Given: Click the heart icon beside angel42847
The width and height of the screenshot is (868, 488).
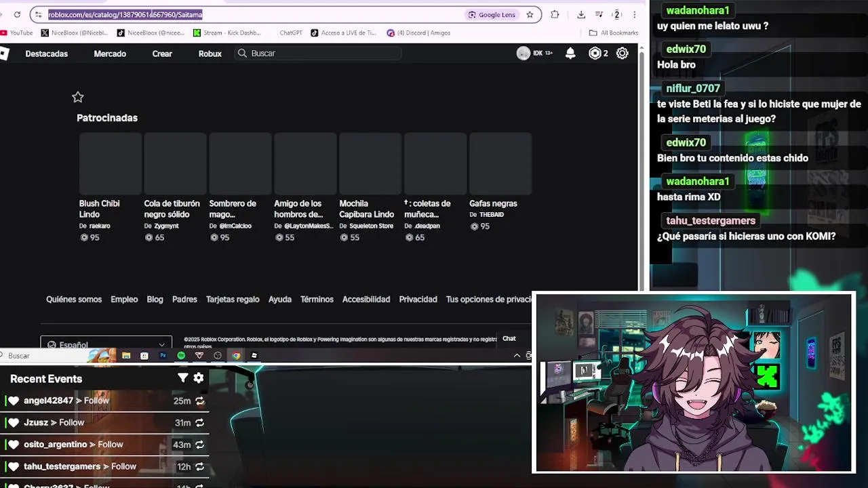Looking at the screenshot, I should coord(14,401).
